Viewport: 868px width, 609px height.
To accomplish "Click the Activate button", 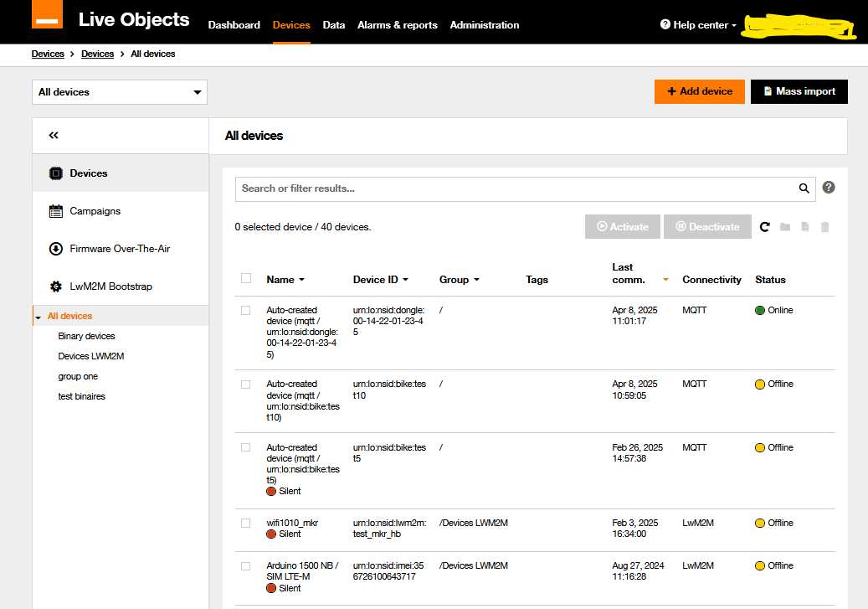I will (623, 227).
